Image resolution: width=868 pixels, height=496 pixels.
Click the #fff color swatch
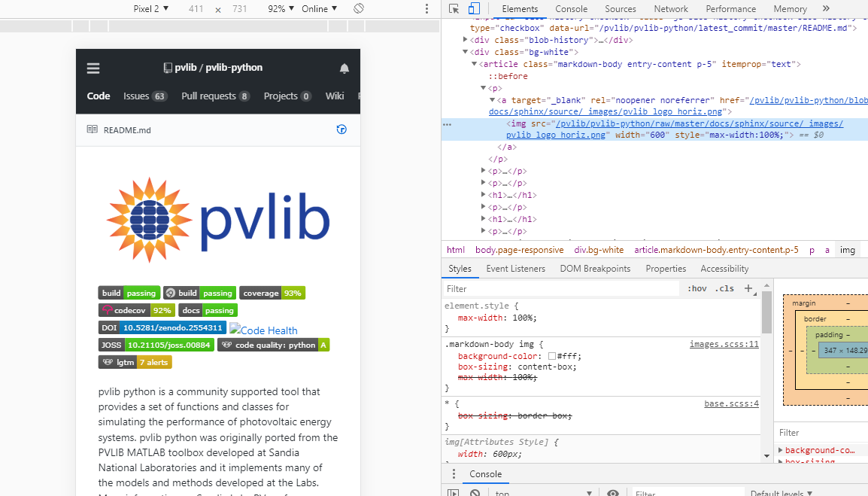[x=552, y=356]
